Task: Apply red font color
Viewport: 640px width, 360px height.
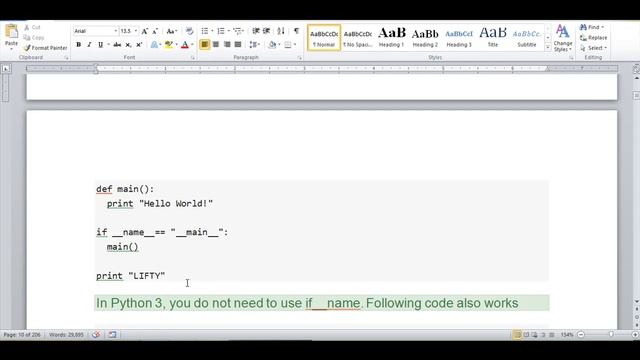Action: pyautogui.click(x=185, y=44)
